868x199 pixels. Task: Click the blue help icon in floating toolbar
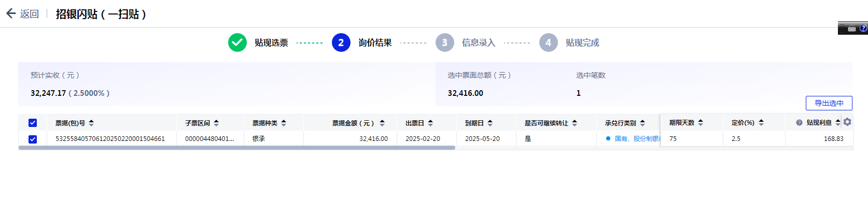pyautogui.click(x=863, y=29)
